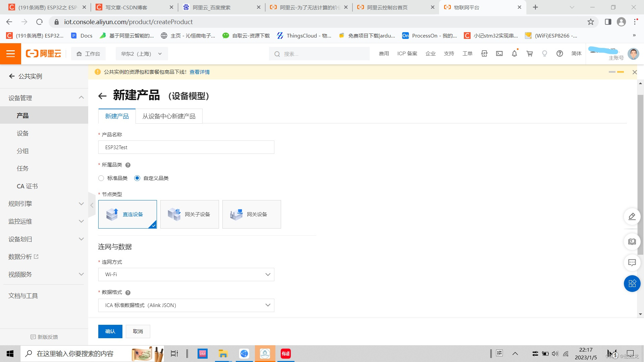Switch to the 从设备中心新建产品 tab

click(x=169, y=116)
